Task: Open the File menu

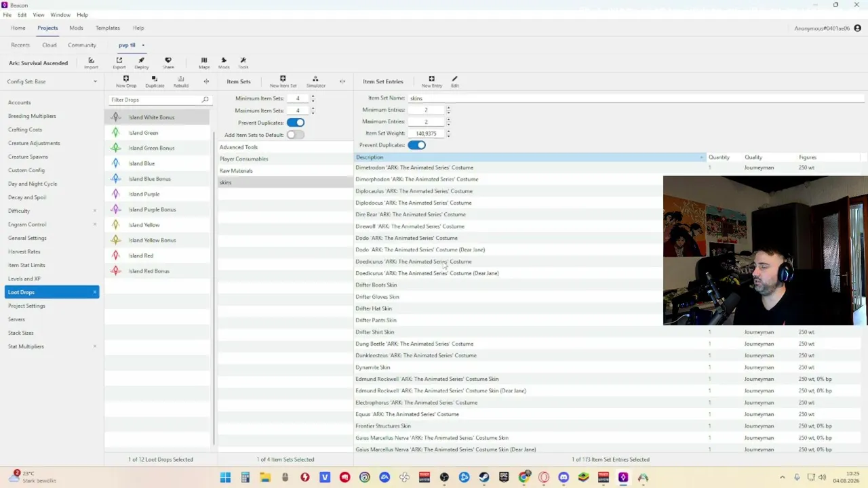Action: (7, 15)
